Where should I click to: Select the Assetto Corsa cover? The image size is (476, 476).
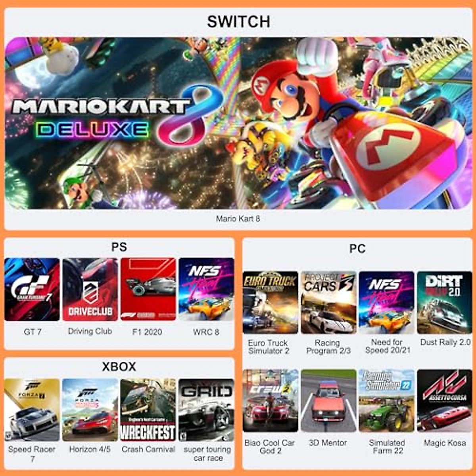[x=445, y=401]
